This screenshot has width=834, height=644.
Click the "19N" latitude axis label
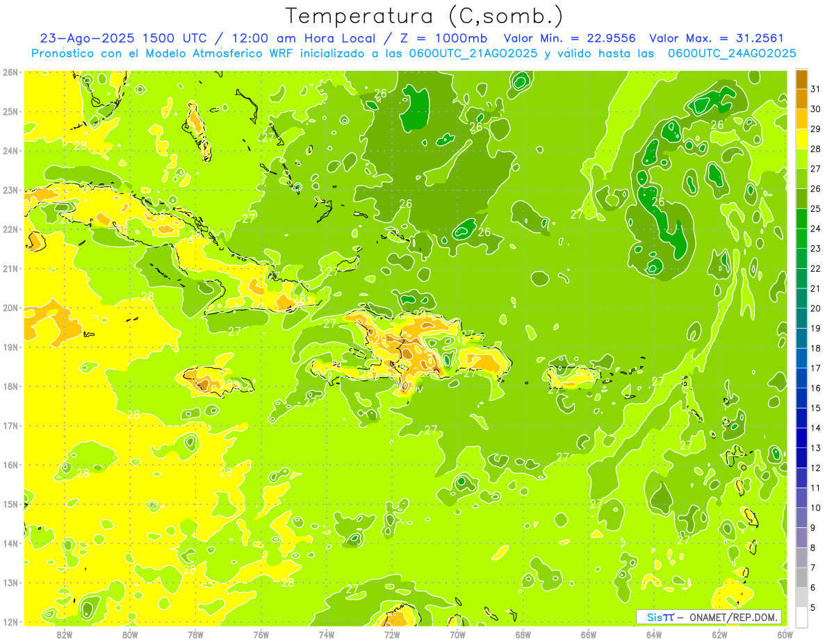tap(10, 347)
